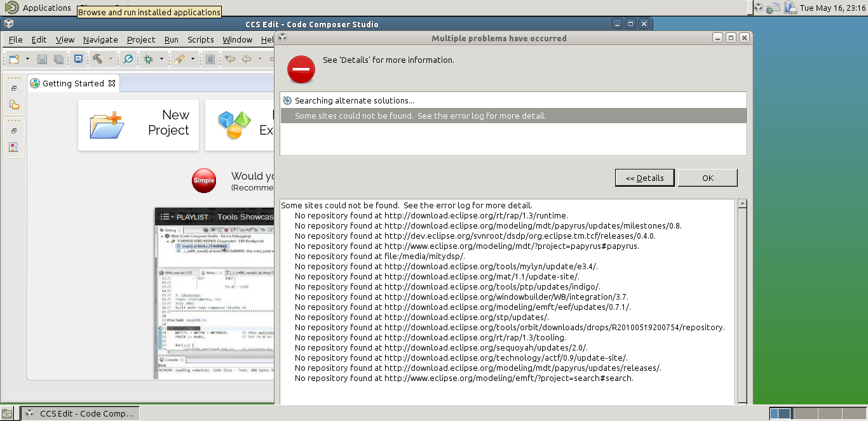Open the Search flashlight dropdown arrow

coord(192,59)
